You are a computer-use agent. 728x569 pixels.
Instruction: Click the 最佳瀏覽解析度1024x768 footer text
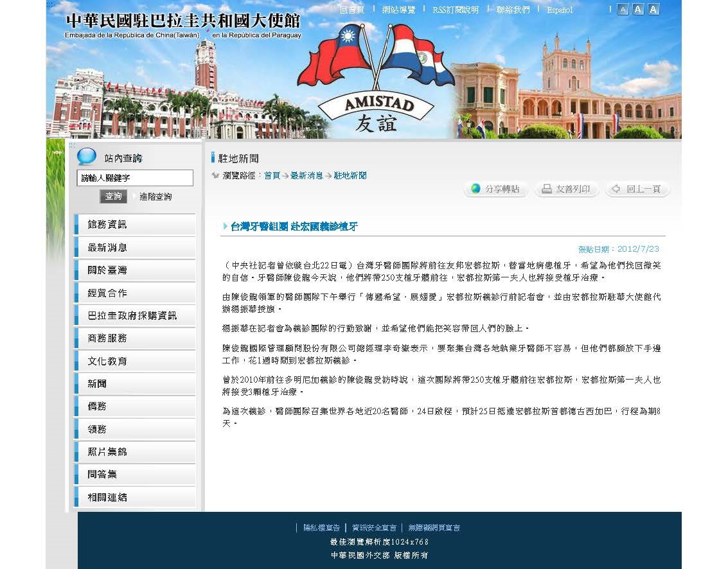(379, 541)
